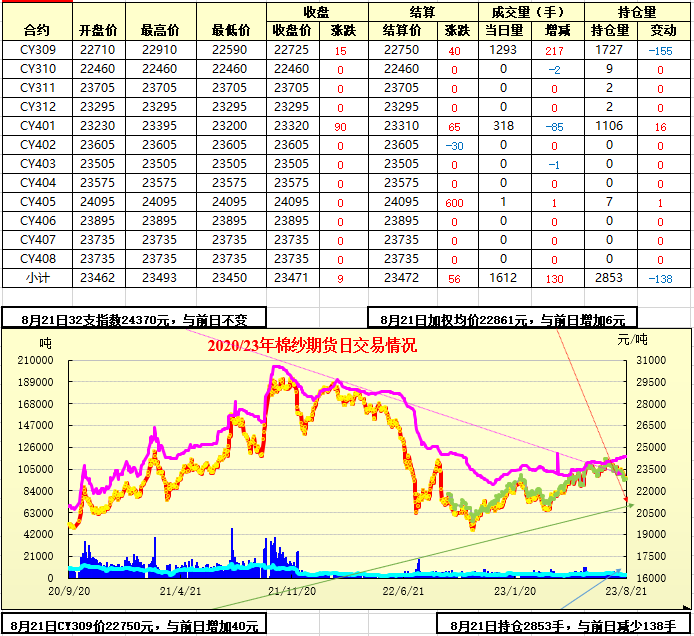Image resolution: width=694 pixels, height=636 pixels.
Task: Click the 21/11/20 x-axis date label
Action: coord(293,591)
